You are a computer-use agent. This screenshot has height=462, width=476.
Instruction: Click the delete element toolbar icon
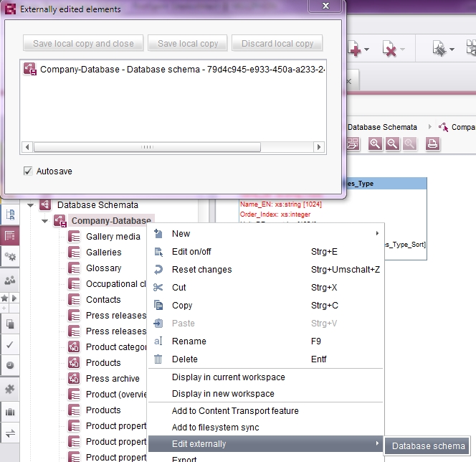[x=389, y=49]
